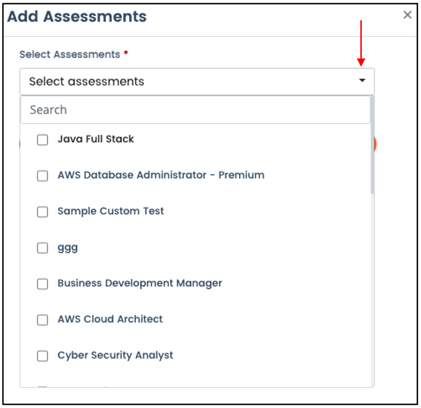Screen dimensions: 421x408
Task: Tick the Java Full Stack checkbox
Action: click(42, 140)
